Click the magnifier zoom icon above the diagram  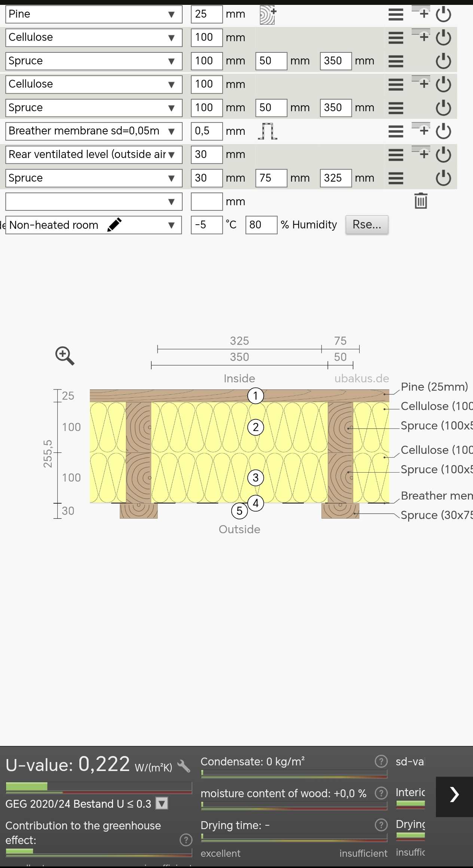click(65, 355)
